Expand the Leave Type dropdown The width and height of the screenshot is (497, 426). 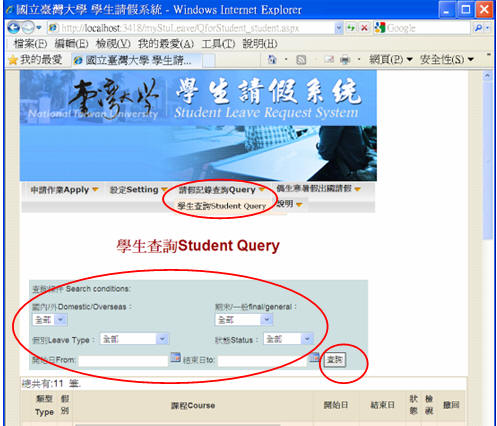point(162,339)
